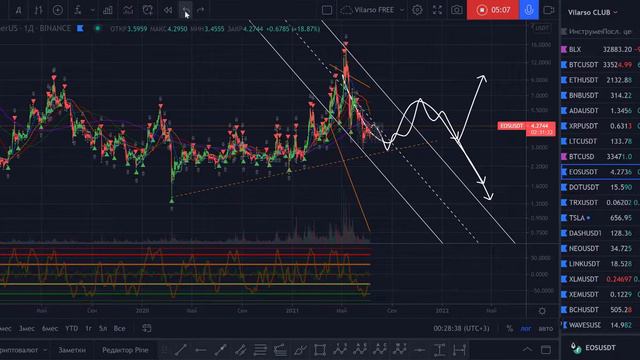Set chart range to 1г
This screenshot has width=640, height=360.
(88, 328)
